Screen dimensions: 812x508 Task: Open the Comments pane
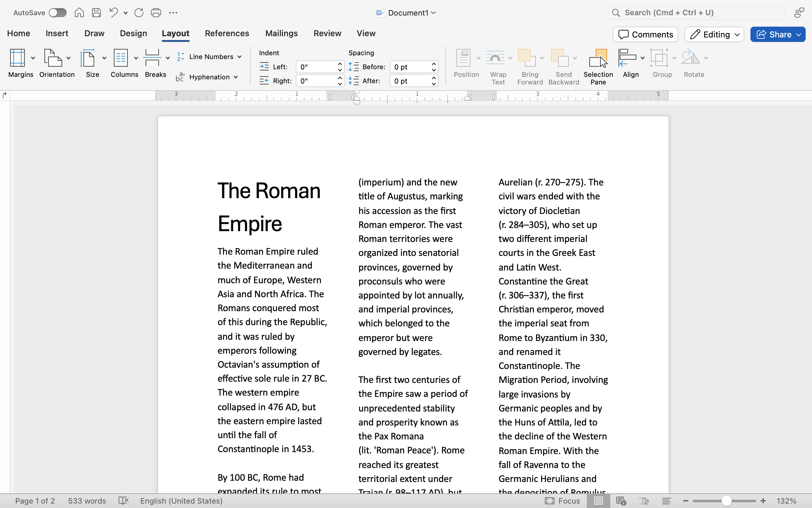(645, 35)
